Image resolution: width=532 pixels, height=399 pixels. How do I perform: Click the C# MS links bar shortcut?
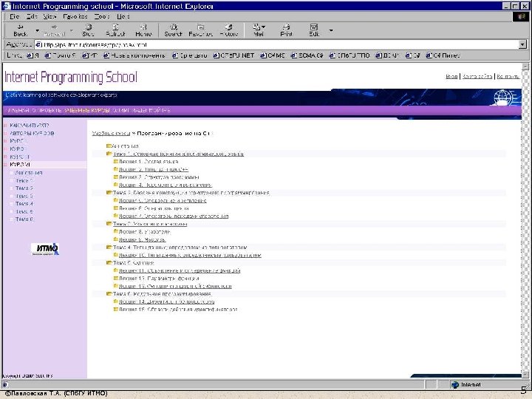[273, 55]
